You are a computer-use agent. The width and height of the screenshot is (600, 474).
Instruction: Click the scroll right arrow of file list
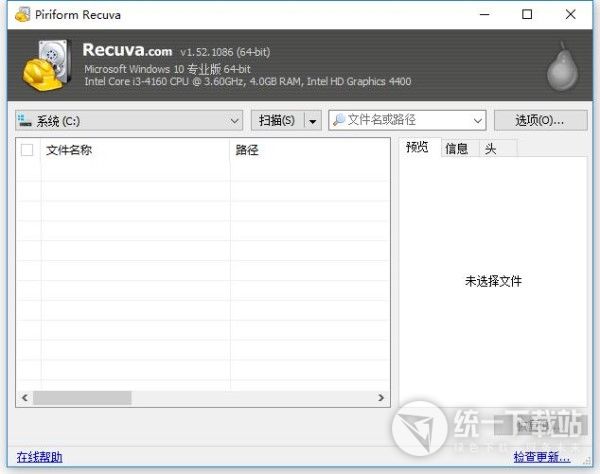point(381,397)
